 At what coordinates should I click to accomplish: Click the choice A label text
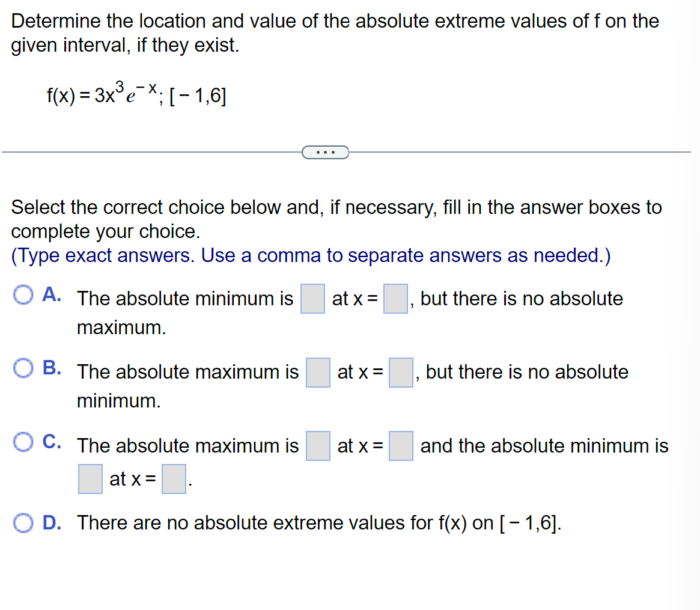click(x=49, y=294)
